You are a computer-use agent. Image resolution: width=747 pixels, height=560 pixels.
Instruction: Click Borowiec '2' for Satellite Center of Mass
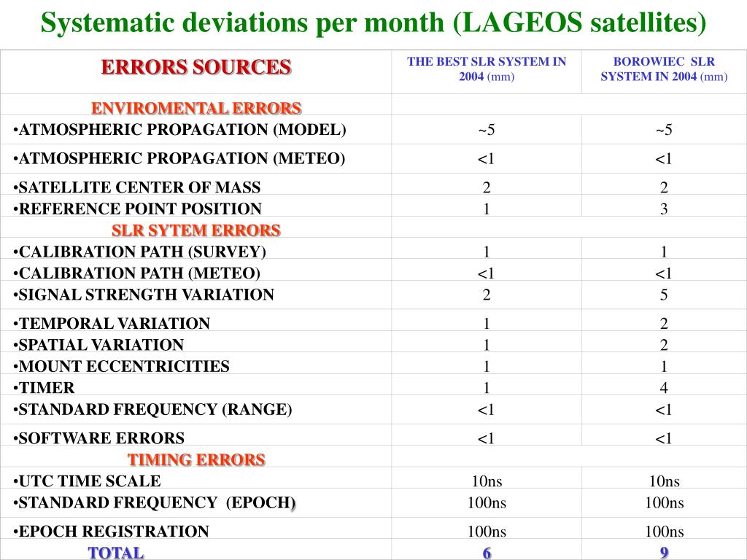click(664, 187)
